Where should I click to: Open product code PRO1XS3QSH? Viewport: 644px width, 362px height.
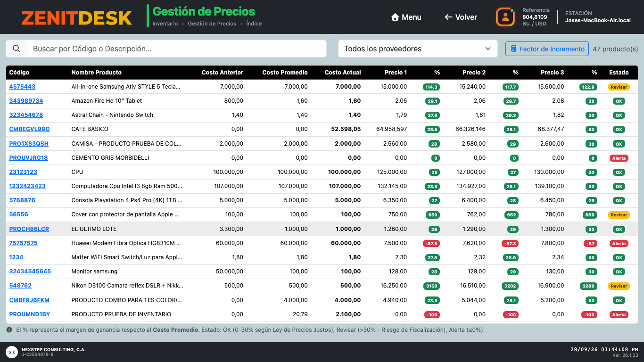29,144
